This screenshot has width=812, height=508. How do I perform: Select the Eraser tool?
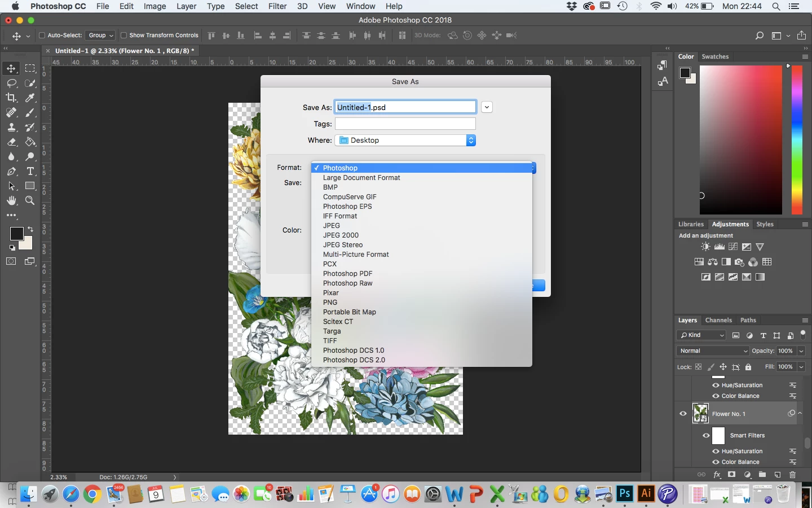[11, 142]
